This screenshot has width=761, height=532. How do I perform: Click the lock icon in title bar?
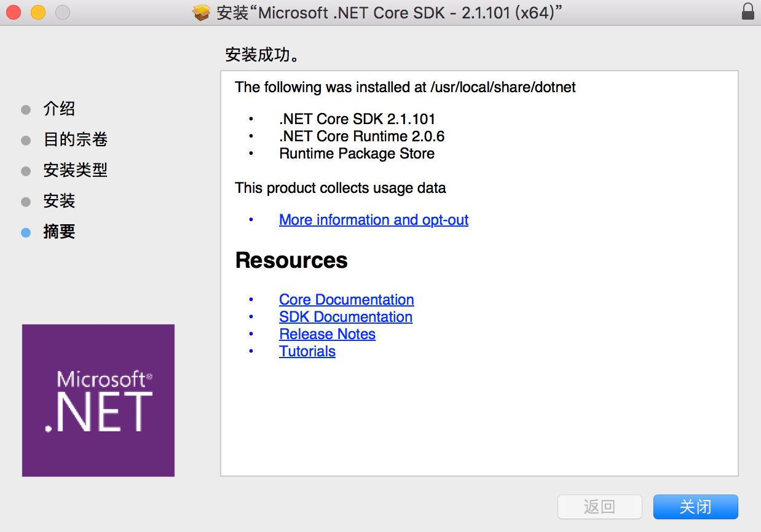tap(747, 12)
